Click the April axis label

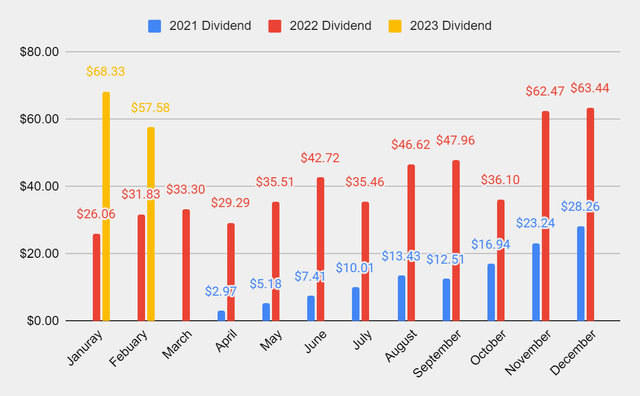coord(226,341)
